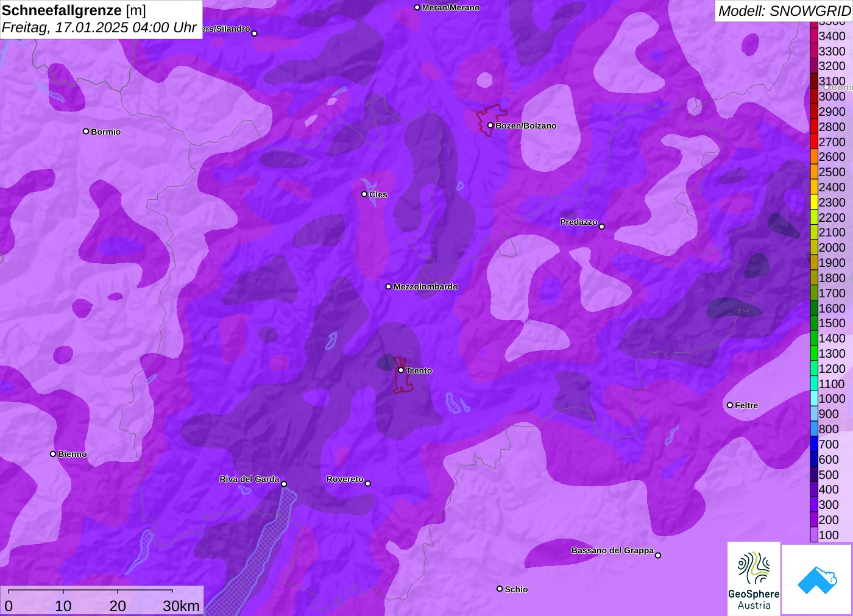
Task: Click the legend value '3400'
Action: point(832,36)
